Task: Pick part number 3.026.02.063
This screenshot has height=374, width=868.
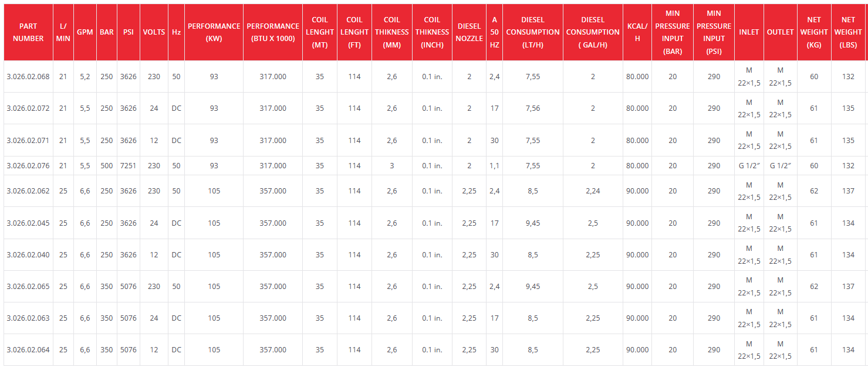Action: pyautogui.click(x=28, y=318)
